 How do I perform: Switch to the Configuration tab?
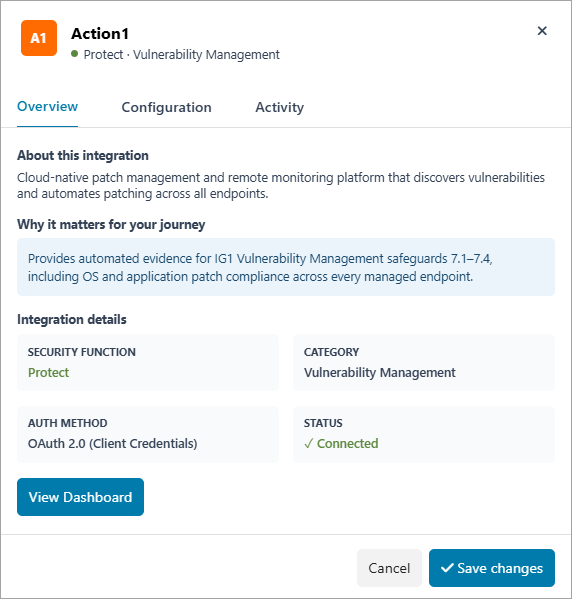click(x=166, y=107)
